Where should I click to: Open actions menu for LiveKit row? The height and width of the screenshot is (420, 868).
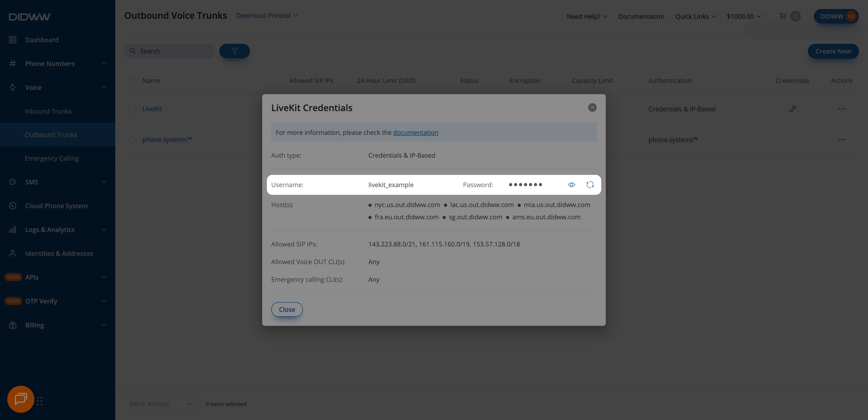[x=842, y=109]
